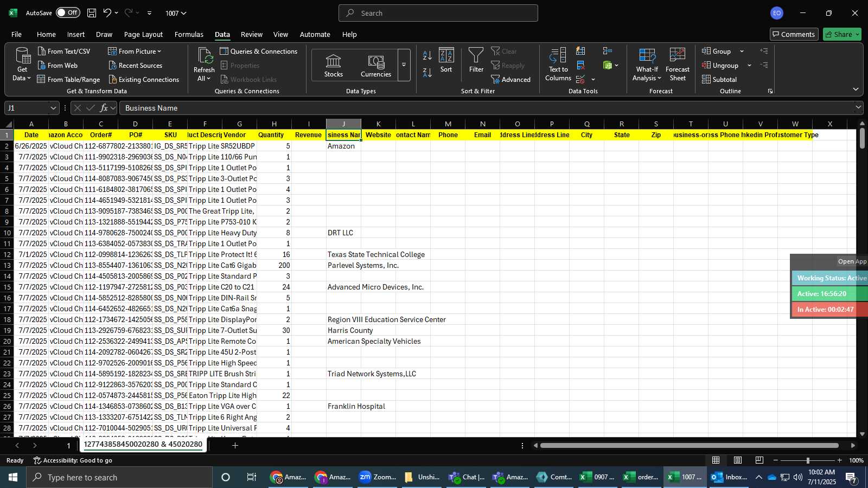Save the workbook with the disk icon
This screenshot has height=488, width=868.
[x=92, y=13]
